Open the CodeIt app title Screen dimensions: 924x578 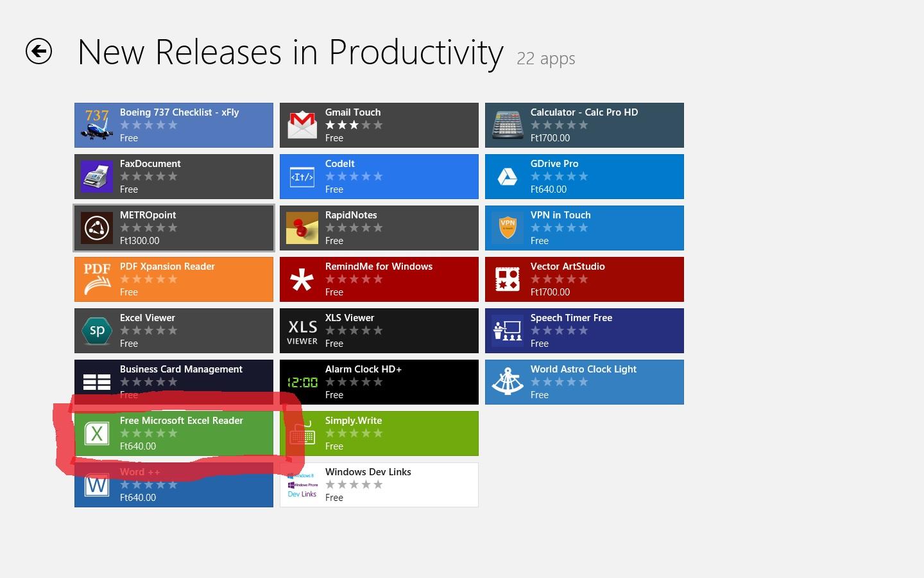pyautogui.click(x=340, y=164)
